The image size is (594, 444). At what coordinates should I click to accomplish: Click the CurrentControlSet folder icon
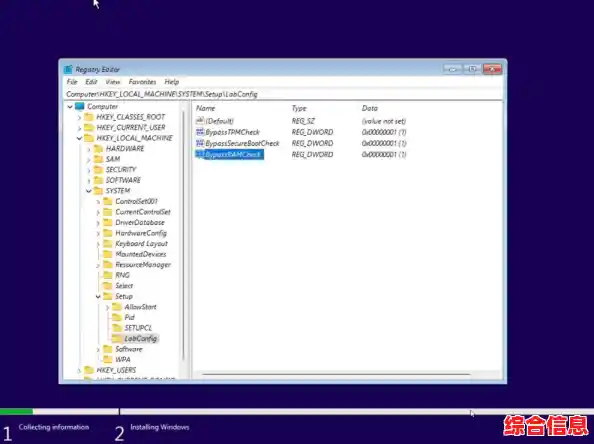[x=108, y=212]
